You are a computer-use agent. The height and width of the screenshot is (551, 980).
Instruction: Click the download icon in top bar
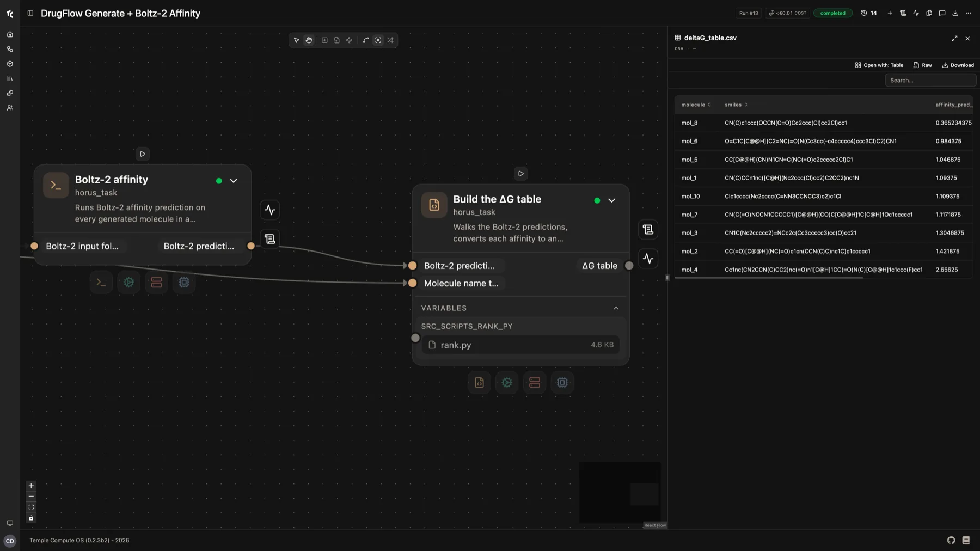pyautogui.click(x=955, y=13)
